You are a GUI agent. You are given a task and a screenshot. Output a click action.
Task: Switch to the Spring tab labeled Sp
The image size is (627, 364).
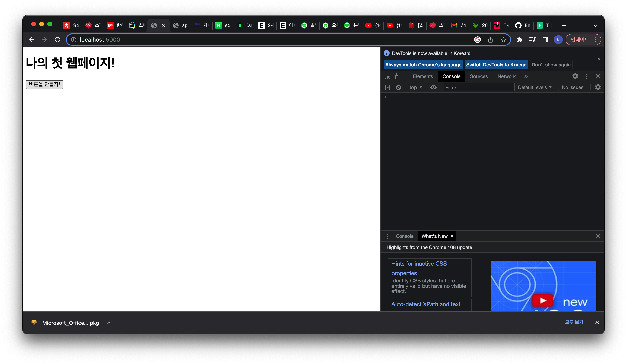[71, 25]
